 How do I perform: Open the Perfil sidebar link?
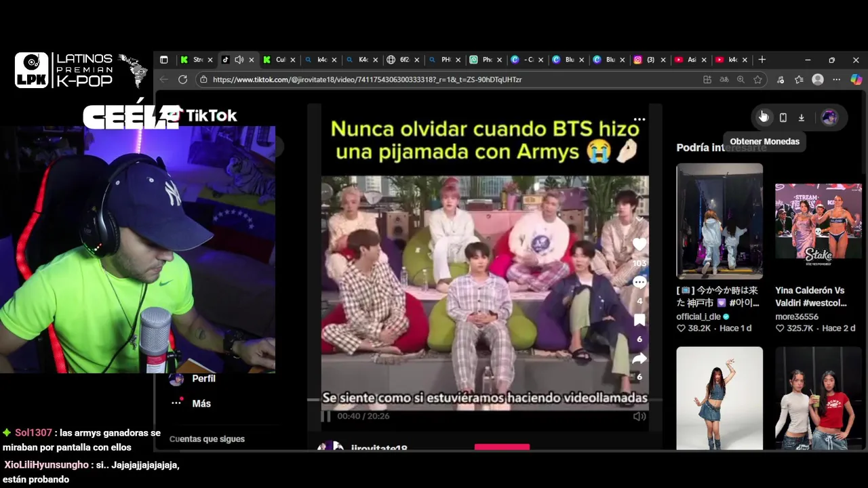coord(193,379)
